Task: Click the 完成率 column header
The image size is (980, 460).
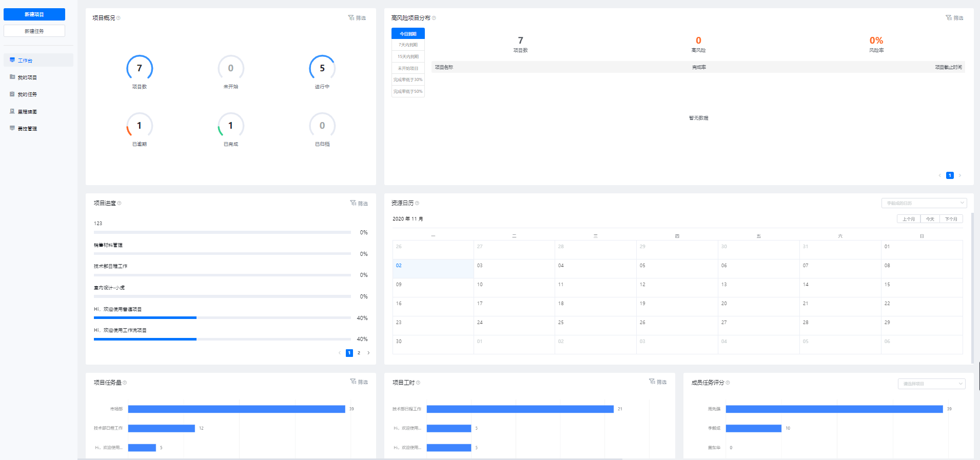Action: tap(699, 67)
